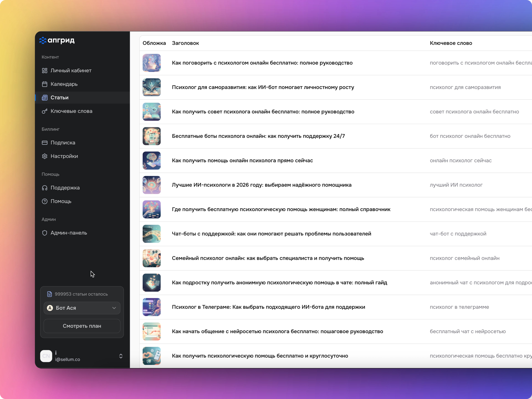
Task: Open article 'Лучшие ИИ-психологи в 2026 году'
Action: coord(262,185)
